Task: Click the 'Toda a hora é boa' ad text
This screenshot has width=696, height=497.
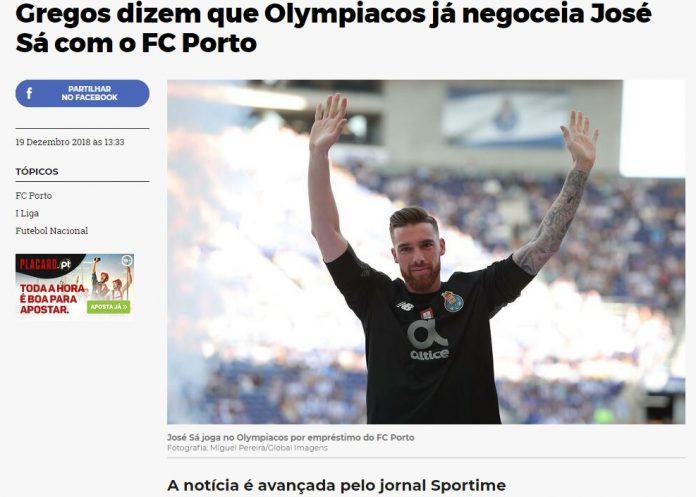Action: click(x=52, y=299)
